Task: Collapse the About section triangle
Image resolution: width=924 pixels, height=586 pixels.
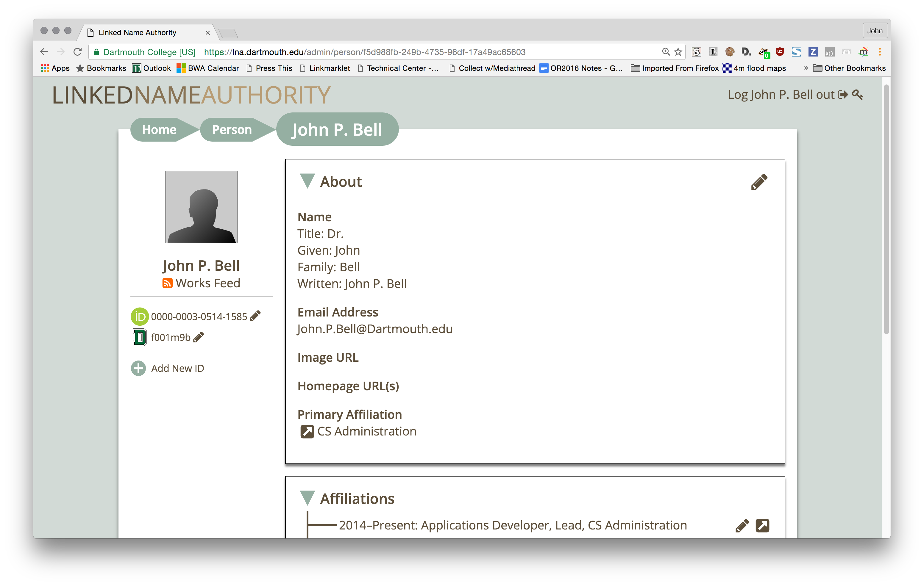Action: [307, 181]
